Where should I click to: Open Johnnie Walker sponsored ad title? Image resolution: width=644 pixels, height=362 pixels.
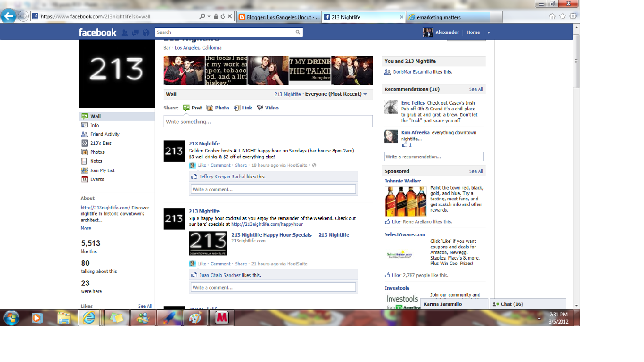pos(403,181)
